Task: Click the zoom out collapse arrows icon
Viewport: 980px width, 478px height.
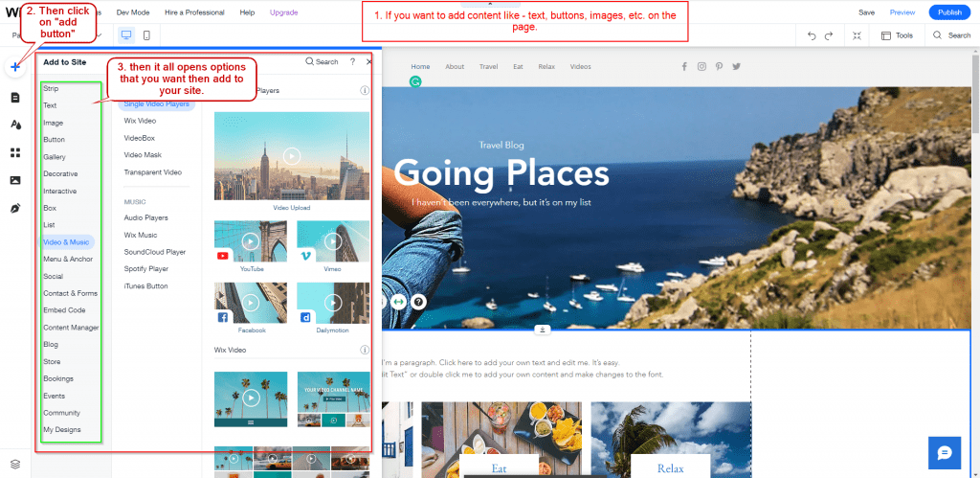Action: point(857,35)
